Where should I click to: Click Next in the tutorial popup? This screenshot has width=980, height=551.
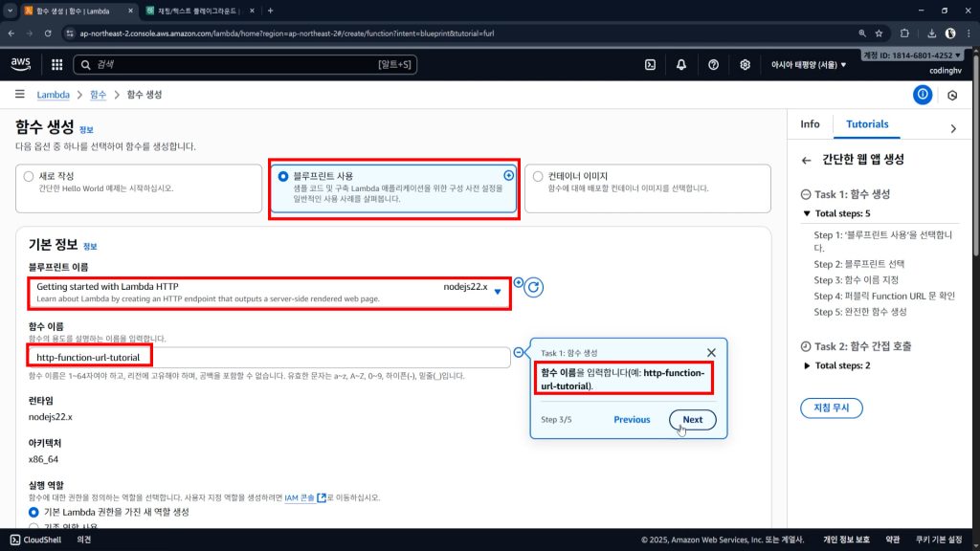(x=693, y=420)
